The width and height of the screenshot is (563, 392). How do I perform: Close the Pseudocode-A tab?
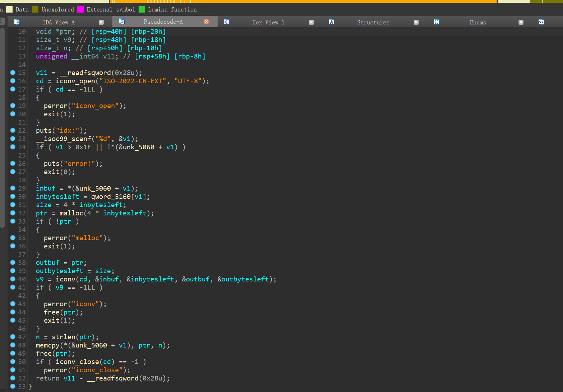pyautogui.click(x=206, y=22)
